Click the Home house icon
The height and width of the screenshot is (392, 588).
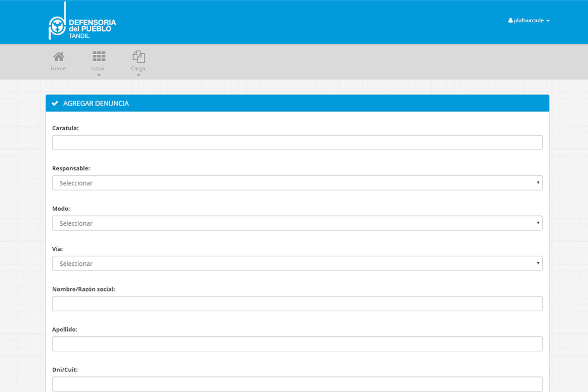pyautogui.click(x=58, y=56)
